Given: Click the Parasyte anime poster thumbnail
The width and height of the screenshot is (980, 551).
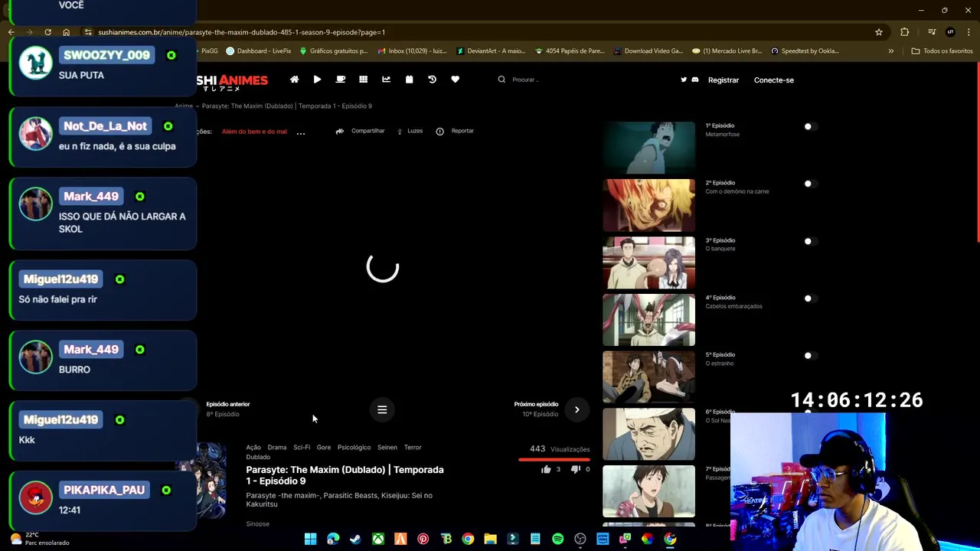Looking at the screenshot, I should [212, 481].
